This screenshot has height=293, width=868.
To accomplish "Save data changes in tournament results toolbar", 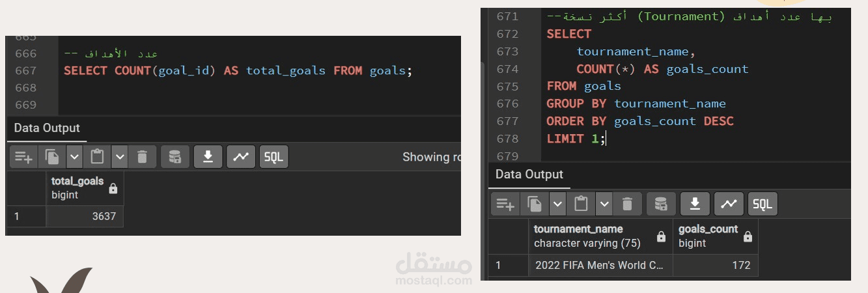I will click(661, 204).
